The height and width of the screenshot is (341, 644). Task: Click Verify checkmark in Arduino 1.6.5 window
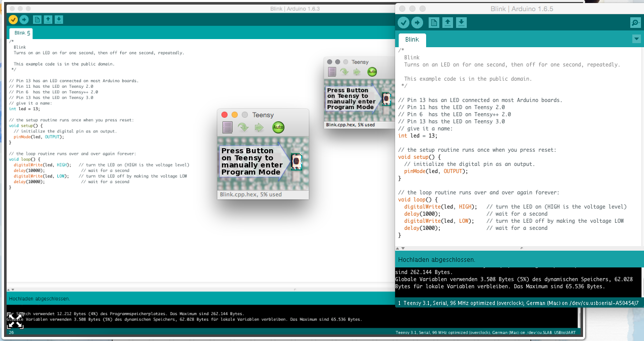pos(404,22)
